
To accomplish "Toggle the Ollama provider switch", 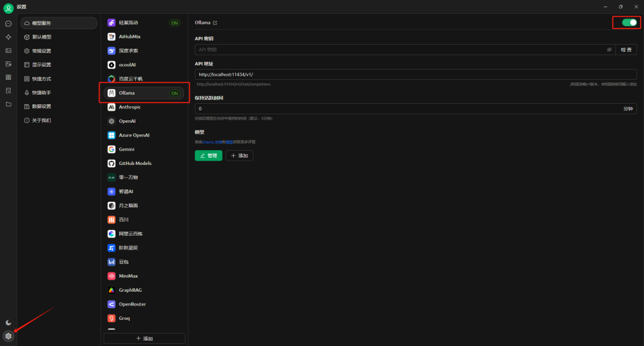I will click(629, 23).
